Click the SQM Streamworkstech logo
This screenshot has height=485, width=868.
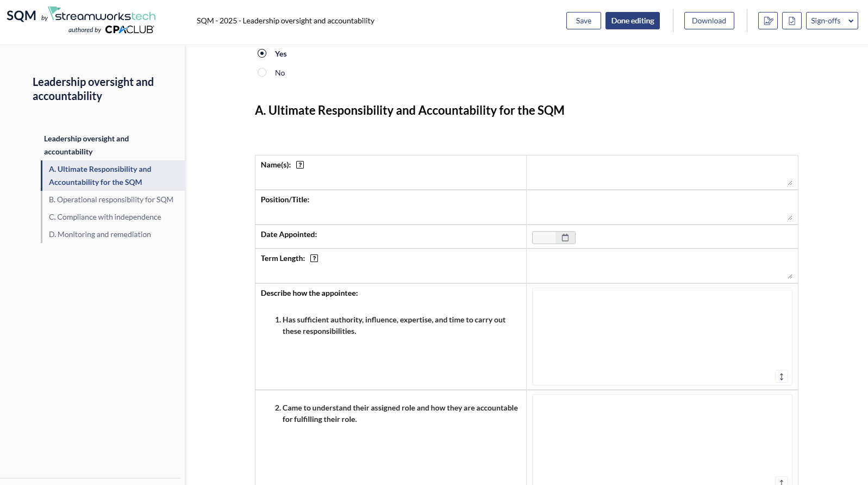(x=81, y=21)
